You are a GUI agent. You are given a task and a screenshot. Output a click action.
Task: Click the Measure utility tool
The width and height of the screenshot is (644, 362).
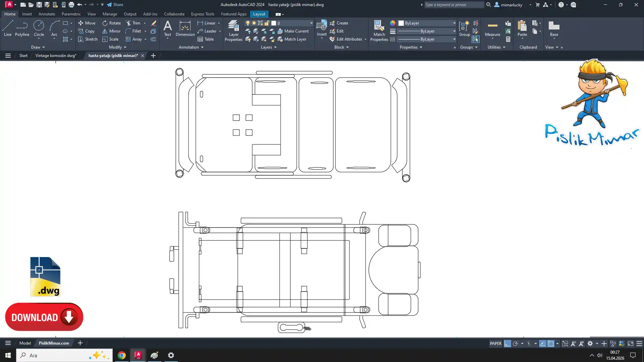click(x=492, y=28)
